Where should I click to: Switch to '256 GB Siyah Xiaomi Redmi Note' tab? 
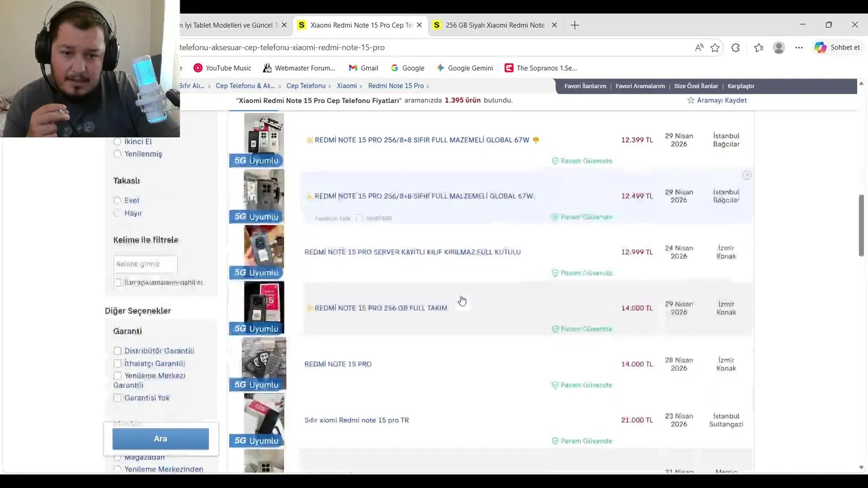495,25
